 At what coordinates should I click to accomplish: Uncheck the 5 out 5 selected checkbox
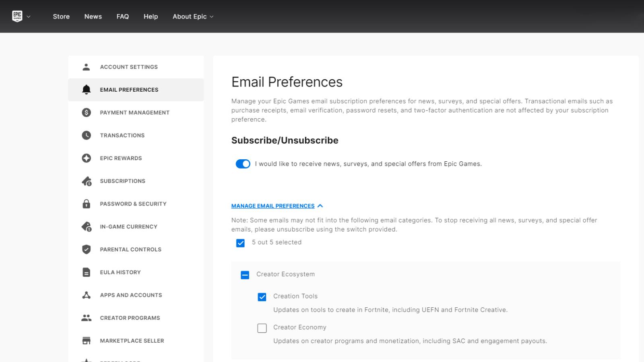240,243
